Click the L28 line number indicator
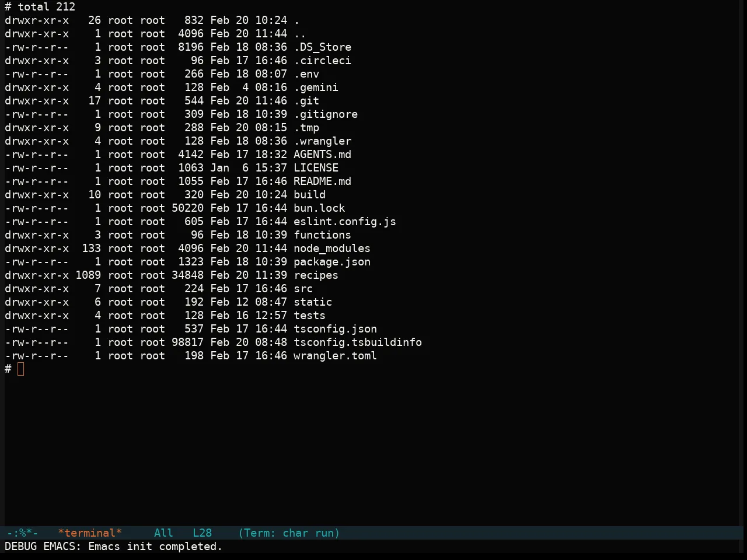 203,533
